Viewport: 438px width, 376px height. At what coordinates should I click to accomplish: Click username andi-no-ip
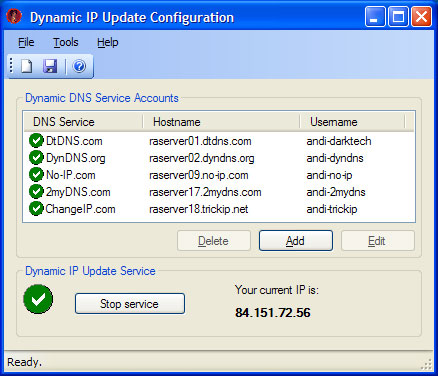pos(329,175)
